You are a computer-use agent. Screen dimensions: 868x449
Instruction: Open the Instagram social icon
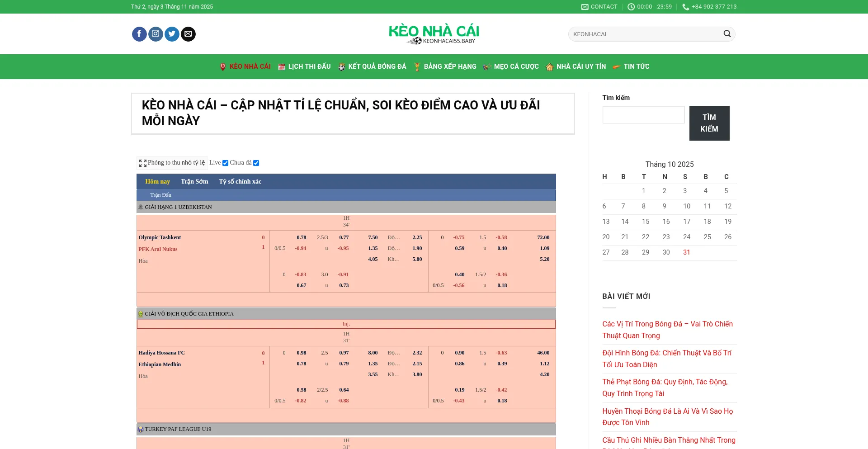[x=156, y=34]
